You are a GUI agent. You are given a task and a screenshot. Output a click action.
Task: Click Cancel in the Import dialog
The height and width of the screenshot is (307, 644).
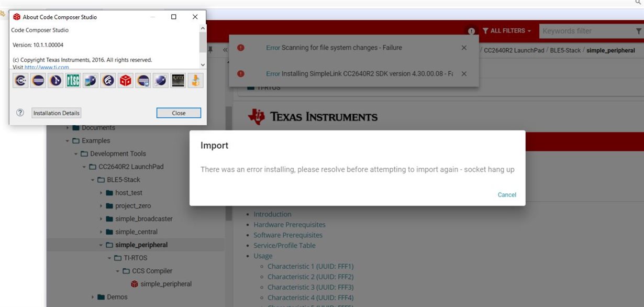click(x=507, y=195)
